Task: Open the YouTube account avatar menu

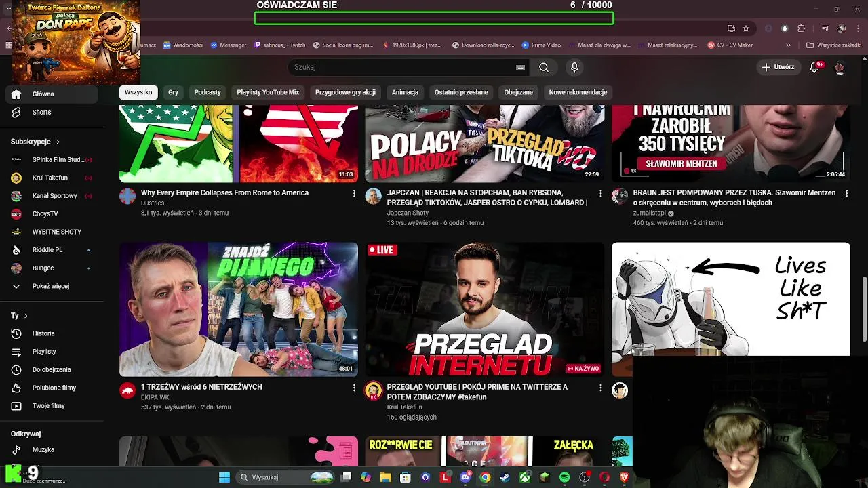Action: (x=840, y=67)
